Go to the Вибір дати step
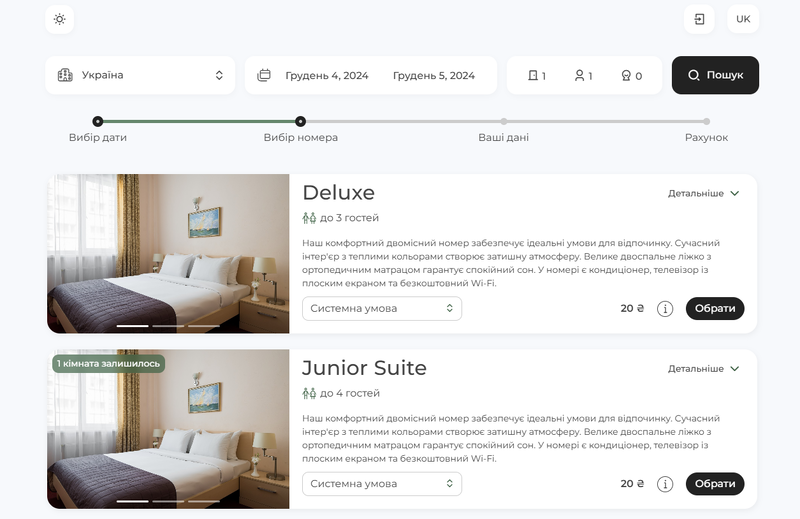Image resolution: width=800 pixels, height=519 pixels. [x=98, y=122]
